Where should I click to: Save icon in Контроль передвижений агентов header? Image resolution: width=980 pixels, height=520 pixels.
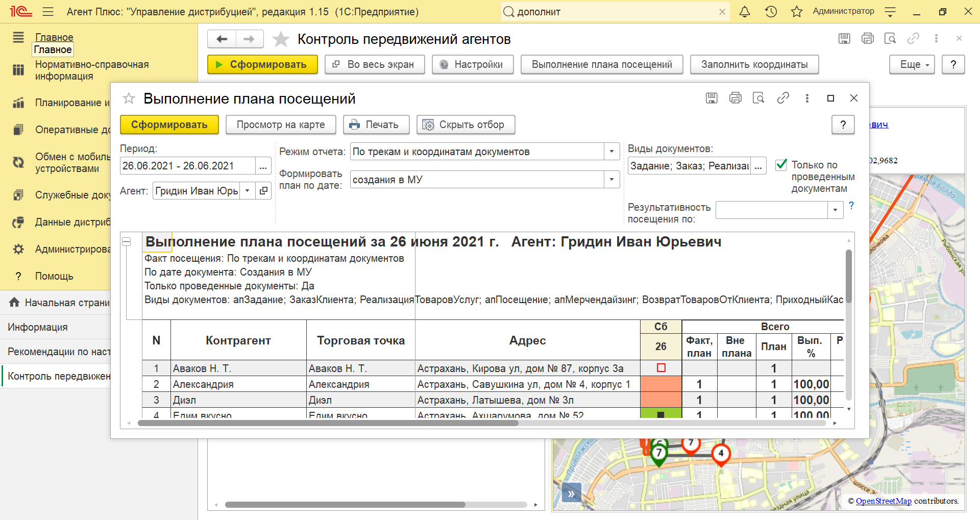[x=844, y=38]
